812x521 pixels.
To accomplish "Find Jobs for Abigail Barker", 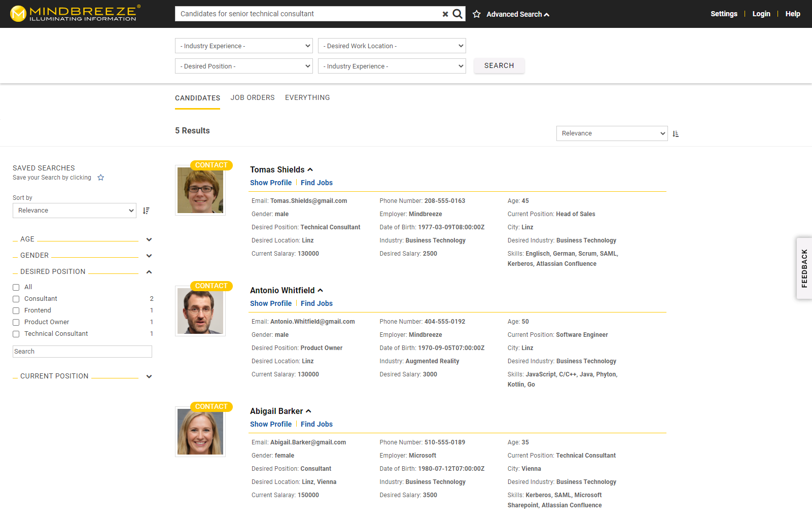I will click(x=316, y=424).
